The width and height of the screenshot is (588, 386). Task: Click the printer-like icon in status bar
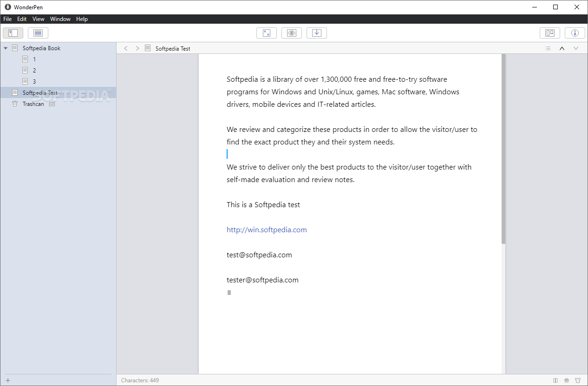click(x=567, y=380)
